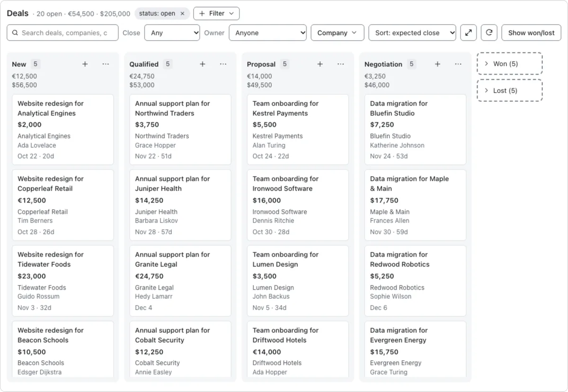Click owner name Ada Lovelace
568x392 pixels.
37,145
